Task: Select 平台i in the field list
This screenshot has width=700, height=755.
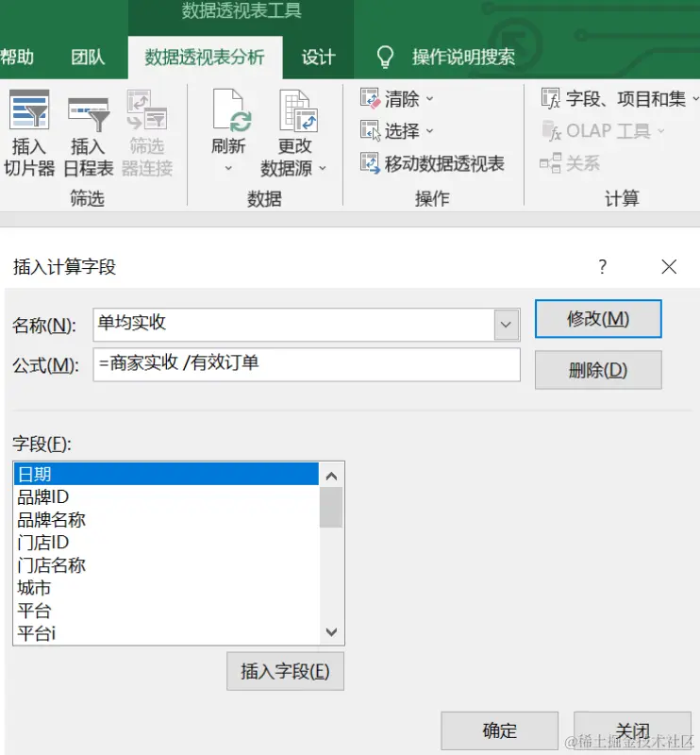Action: tap(166, 633)
